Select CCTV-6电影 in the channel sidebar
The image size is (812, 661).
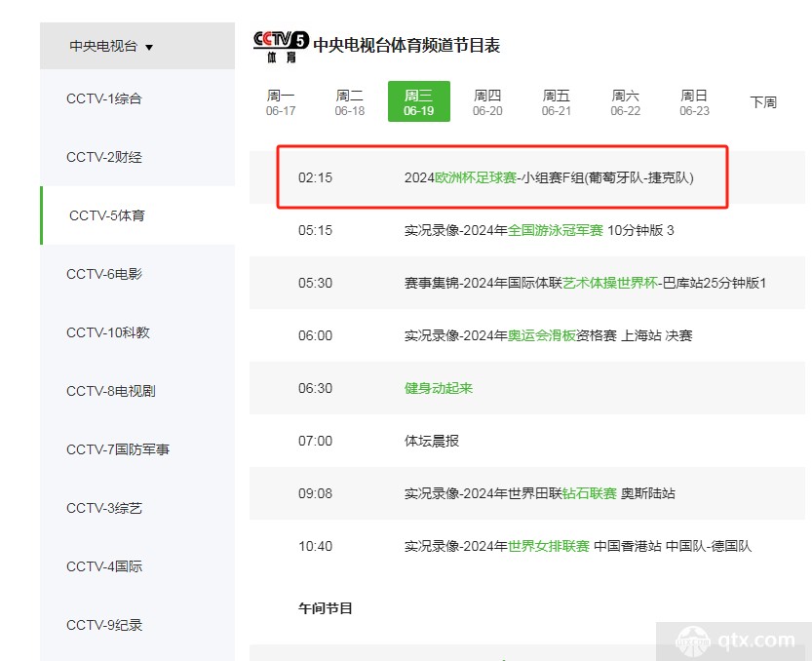click(137, 274)
